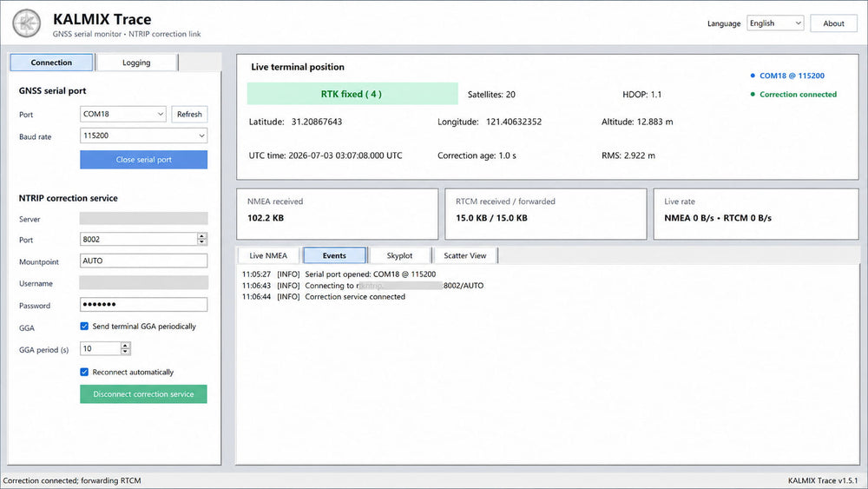This screenshot has width=868, height=489.
Task: Toggle Send terminal GGA periodically checkbox
Action: 84,327
